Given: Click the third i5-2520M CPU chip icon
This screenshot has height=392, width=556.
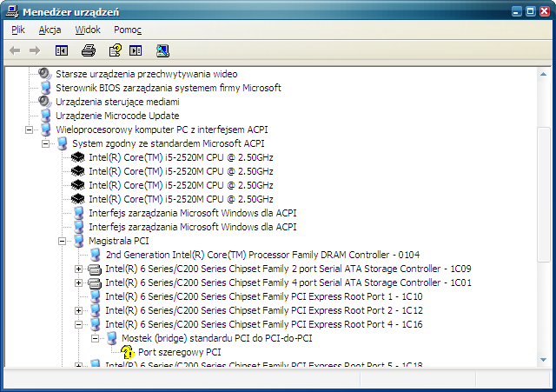Looking at the screenshot, I should coord(77,185).
